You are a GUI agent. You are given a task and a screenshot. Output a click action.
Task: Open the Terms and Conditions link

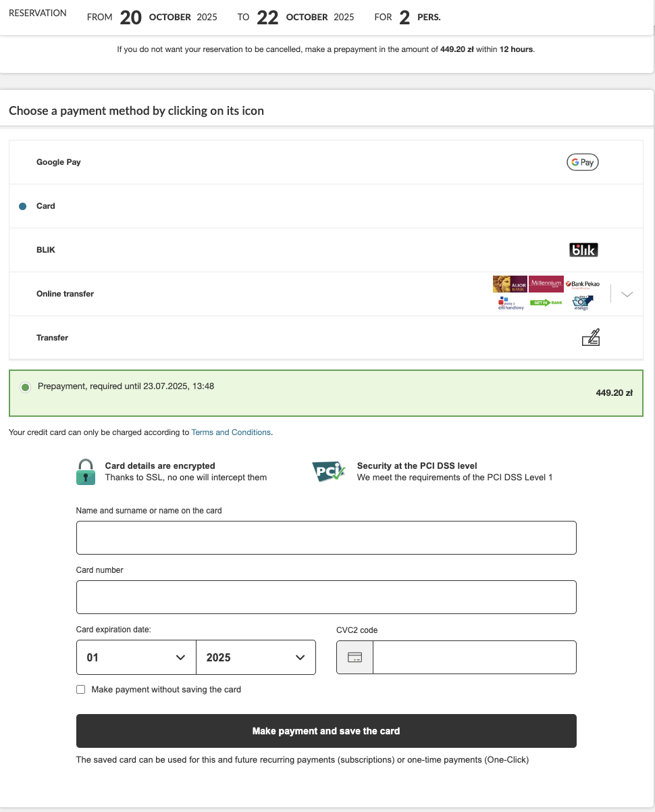(231, 432)
